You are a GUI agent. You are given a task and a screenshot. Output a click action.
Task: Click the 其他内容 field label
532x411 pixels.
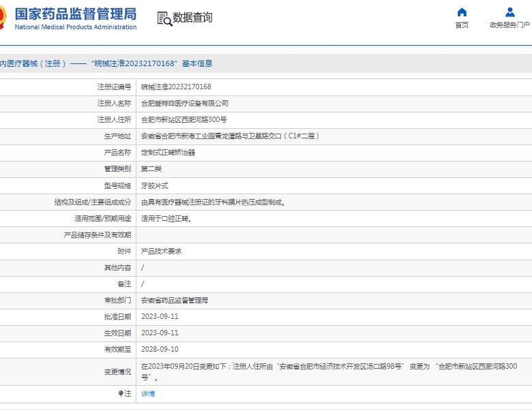(117, 268)
